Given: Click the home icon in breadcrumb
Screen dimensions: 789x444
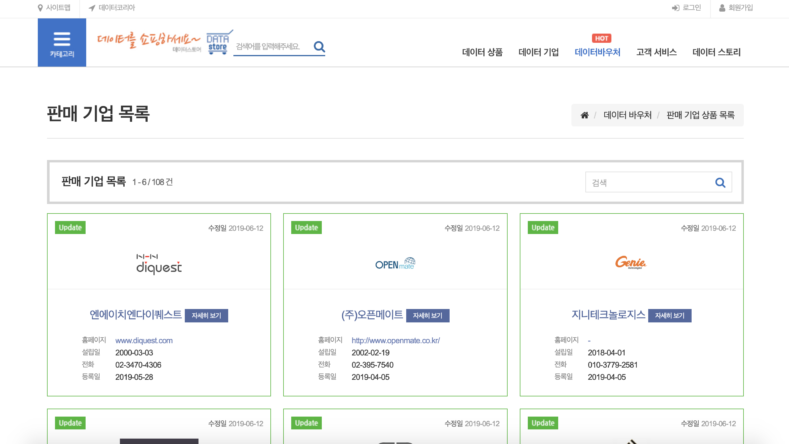Looking at the screenshot, I should click(x=584, y=115).
